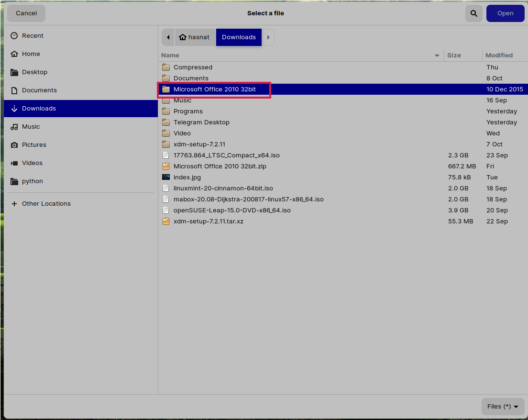Select the Telegram Desktop folder
Image resolution: width=528 pixels, height=420 pixels.
[x=201, y=122]
